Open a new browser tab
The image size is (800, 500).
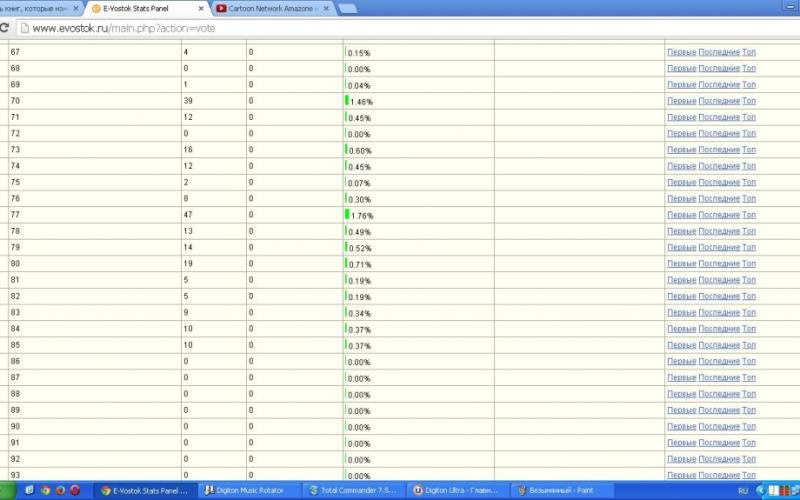tap(348, 8)
